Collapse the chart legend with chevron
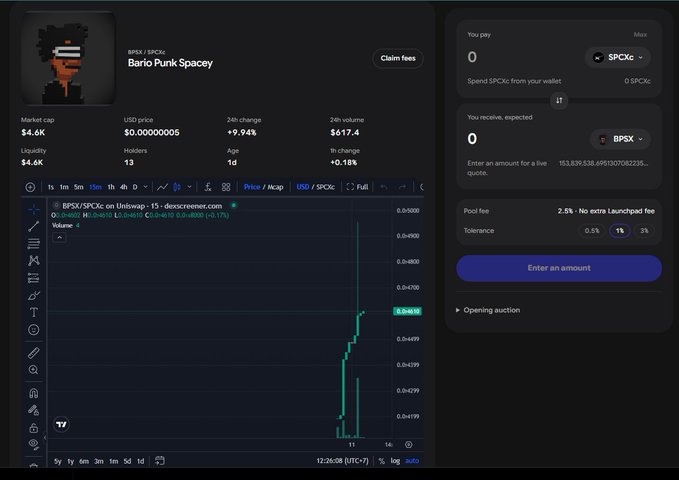The height and width of the screenshot is (480, 679). [x=59, y=237]
